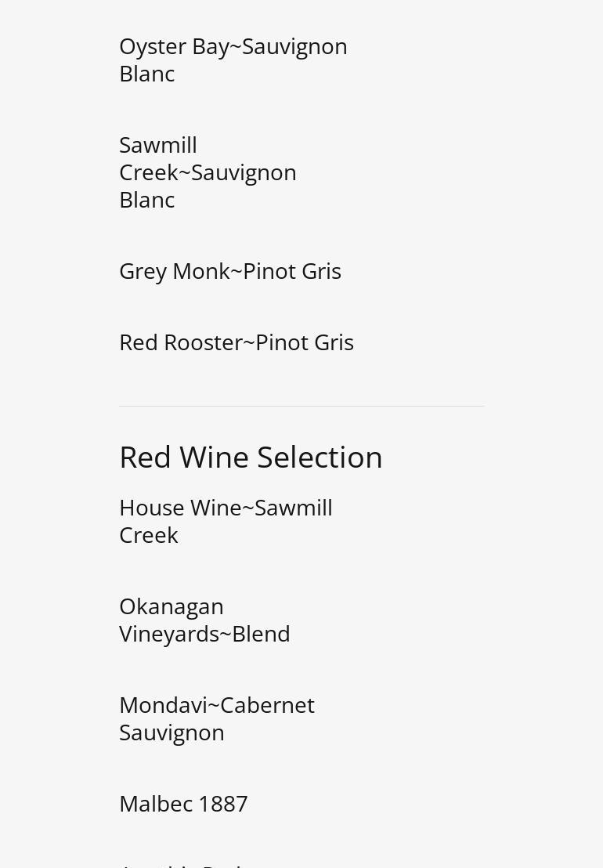
Task: Click the word Okanagan
Action: [172, 607]
